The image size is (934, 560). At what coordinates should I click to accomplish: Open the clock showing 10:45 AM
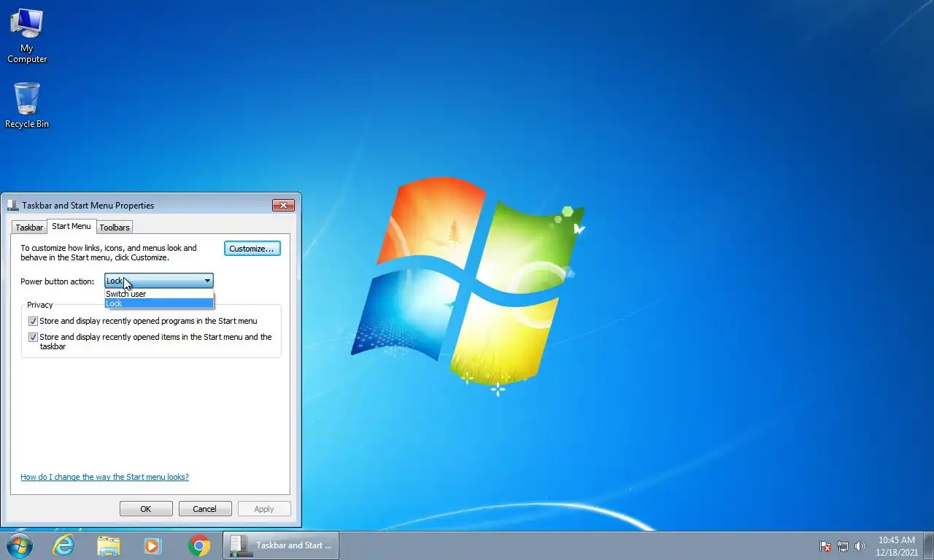point(897,546)
